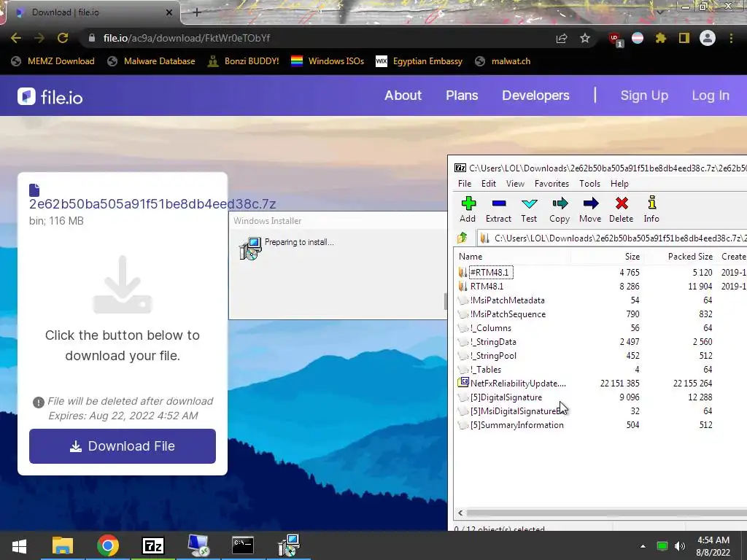Open the Egyptian Embassy bookmark
This screenshot has height=560, width=747.
[x=419, y=61]
